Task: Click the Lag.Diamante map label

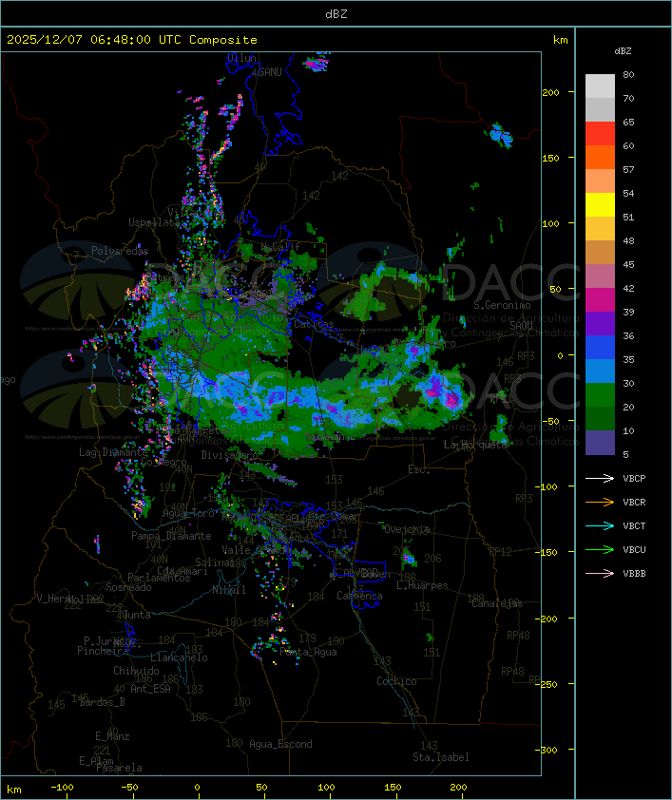Action: coord(113,452)
